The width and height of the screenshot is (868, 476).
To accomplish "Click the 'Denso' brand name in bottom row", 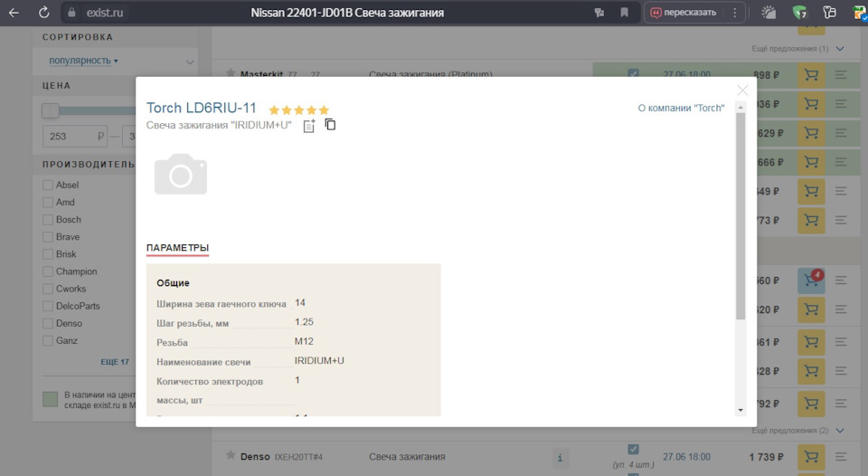I will (x=255, y=457).
